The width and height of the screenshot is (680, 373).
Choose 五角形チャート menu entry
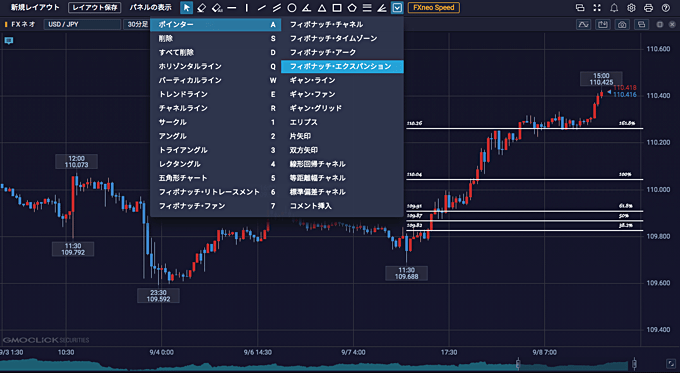point(216,178)
